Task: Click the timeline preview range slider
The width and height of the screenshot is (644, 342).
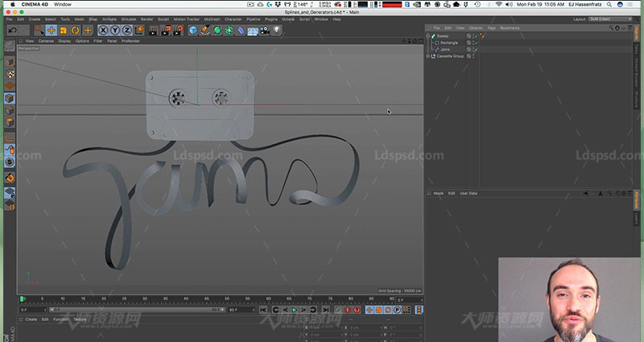Action: 137,310
